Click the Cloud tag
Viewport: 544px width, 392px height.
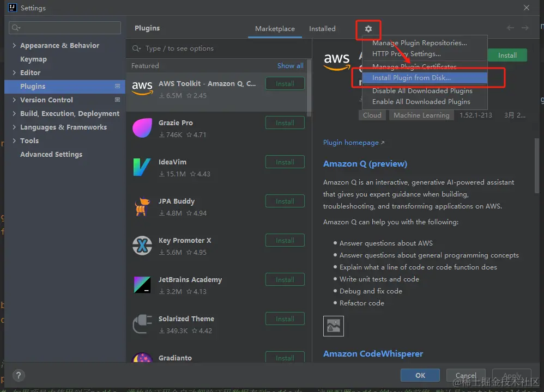(372, 115)
